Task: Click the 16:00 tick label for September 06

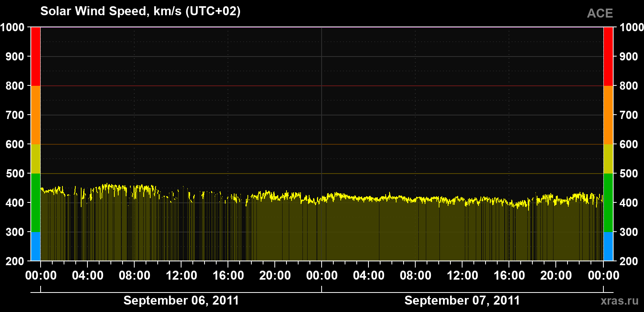Action: [228, 276]
